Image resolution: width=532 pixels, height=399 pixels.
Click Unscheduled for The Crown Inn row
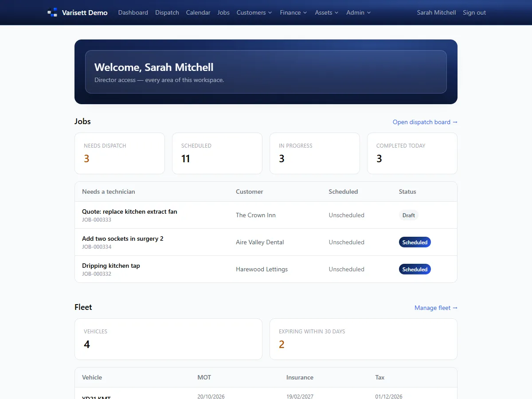(x=347, y=215)
